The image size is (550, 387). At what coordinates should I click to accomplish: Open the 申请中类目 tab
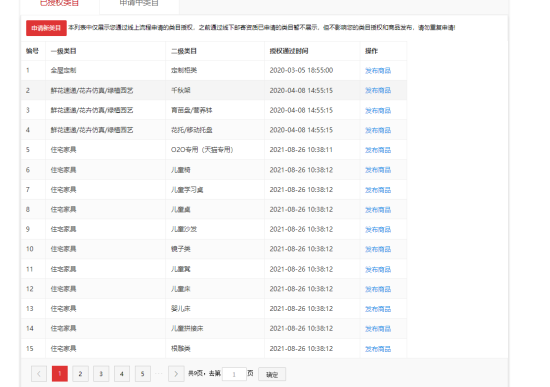[x=139, y=4]
